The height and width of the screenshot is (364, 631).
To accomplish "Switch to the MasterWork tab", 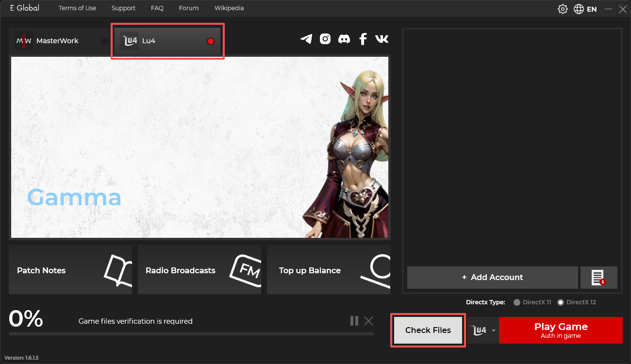I will pos(60,41).
